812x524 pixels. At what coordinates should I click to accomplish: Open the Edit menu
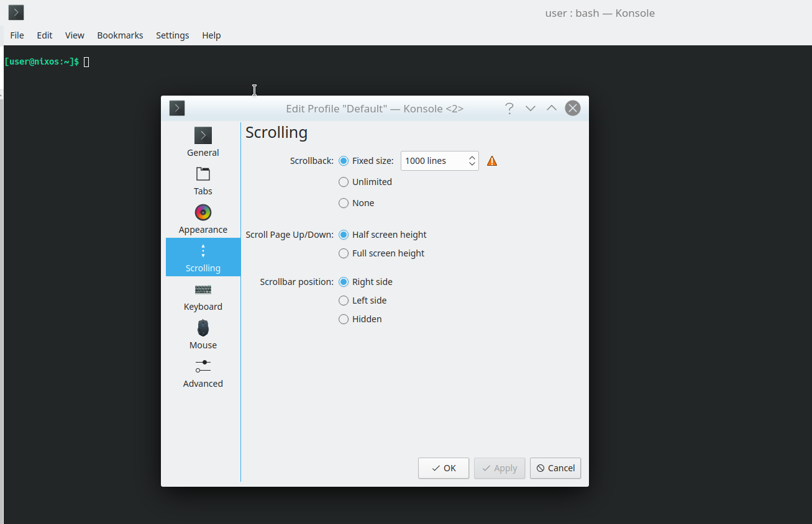coord(45,35)
